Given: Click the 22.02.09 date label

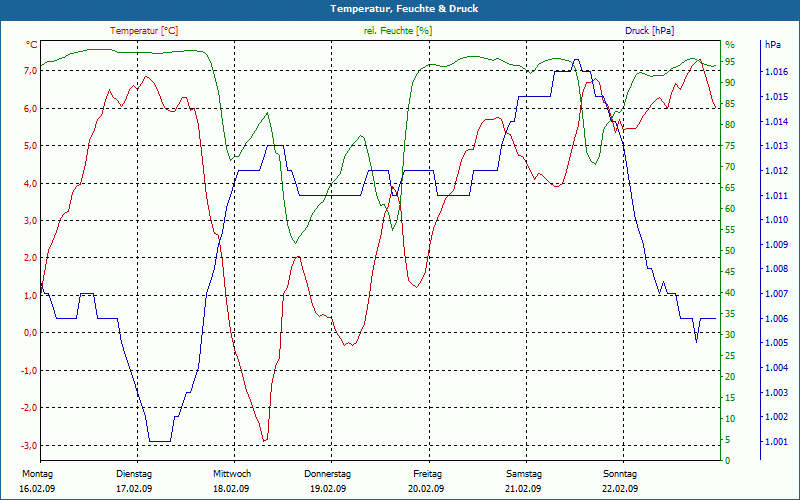Looking at the screenshot, I should tap(620, 489).
